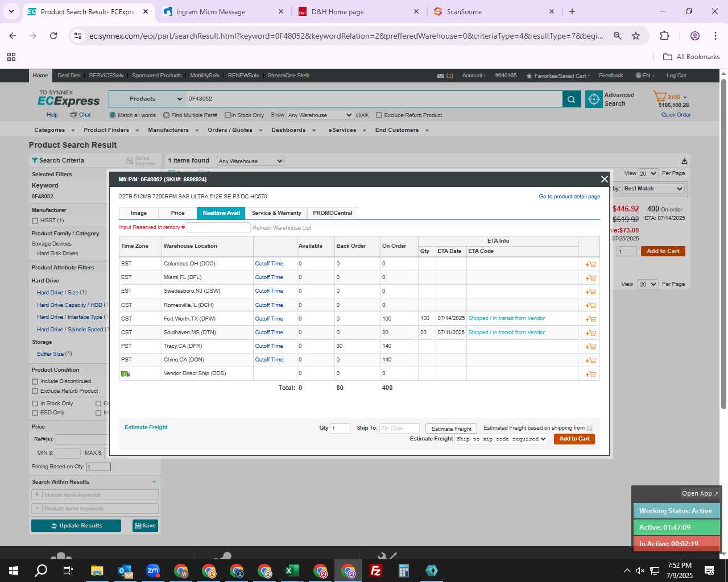Add Southaven, MS warehouse row to cart
Screen dimensions: 728x582
click(x=590, y=333)
